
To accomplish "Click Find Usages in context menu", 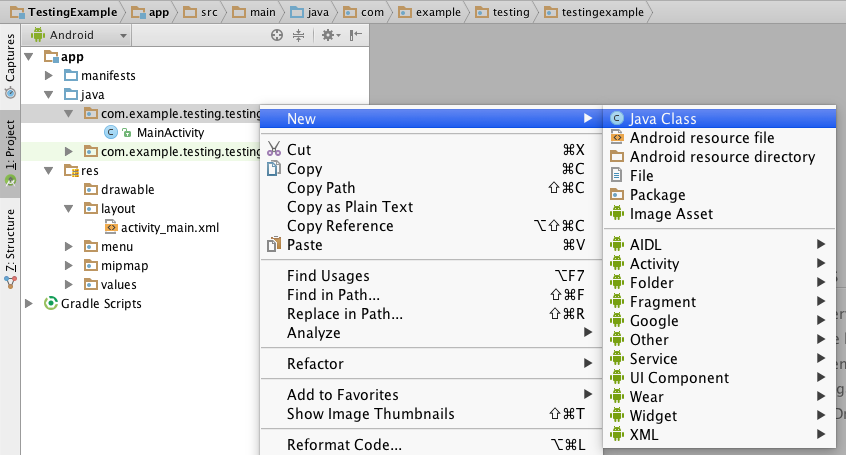I will [x=328, y=276].
